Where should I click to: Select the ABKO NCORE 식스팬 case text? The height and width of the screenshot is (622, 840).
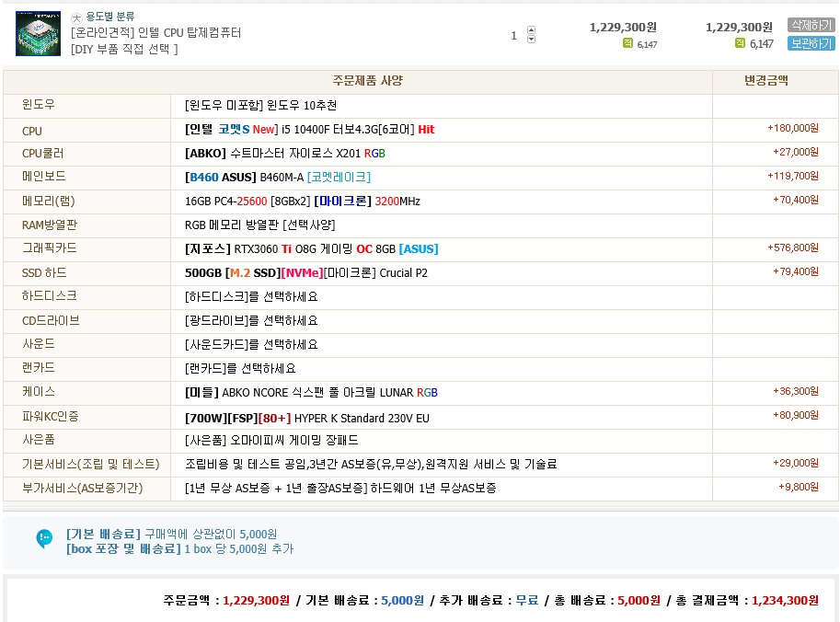pos(311,393)
